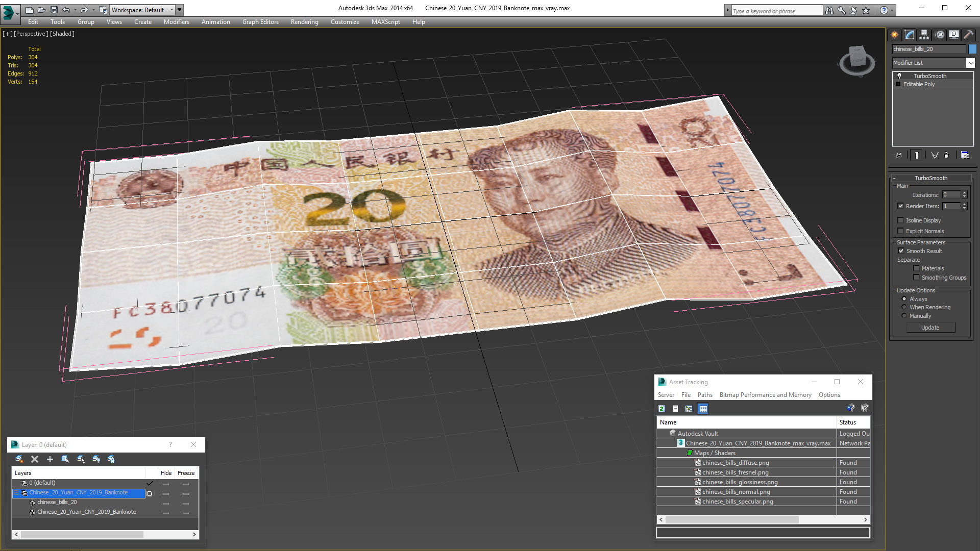The width and height of the screenshot is (980, 551).
Task: Click Freeze/Unfreeze All Layers icon
Action: point(111,459)
